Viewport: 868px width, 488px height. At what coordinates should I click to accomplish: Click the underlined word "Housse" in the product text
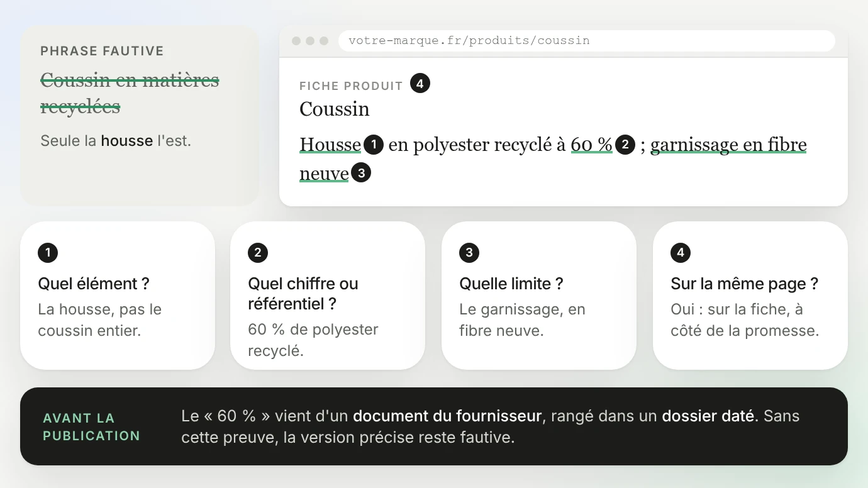[x=330, y=145]
